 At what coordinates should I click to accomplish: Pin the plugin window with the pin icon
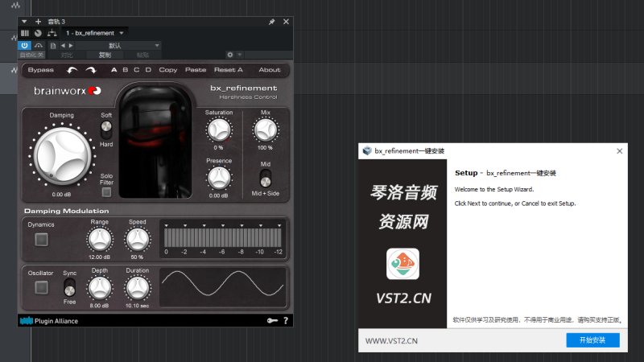click(271, 22)
